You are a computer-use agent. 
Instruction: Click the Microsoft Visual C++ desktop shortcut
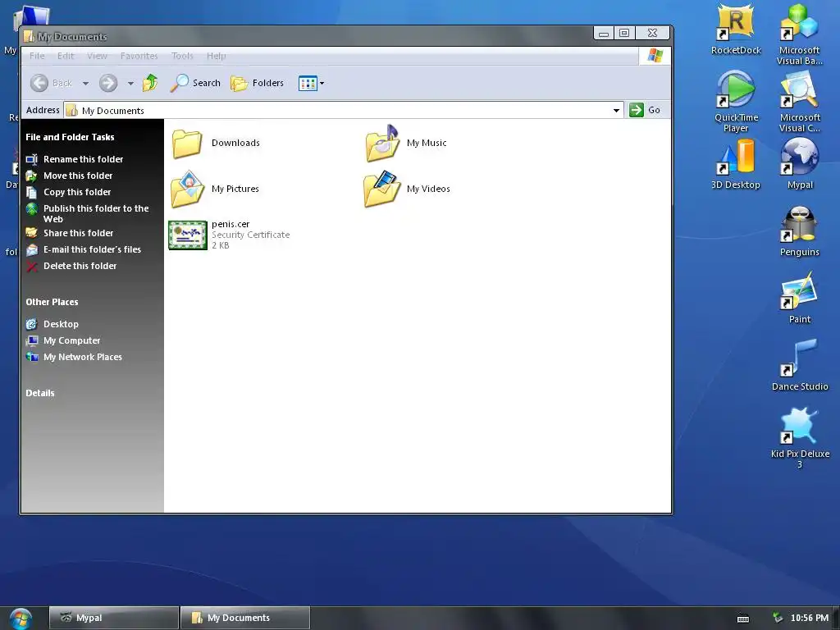(x=800, y=102)
